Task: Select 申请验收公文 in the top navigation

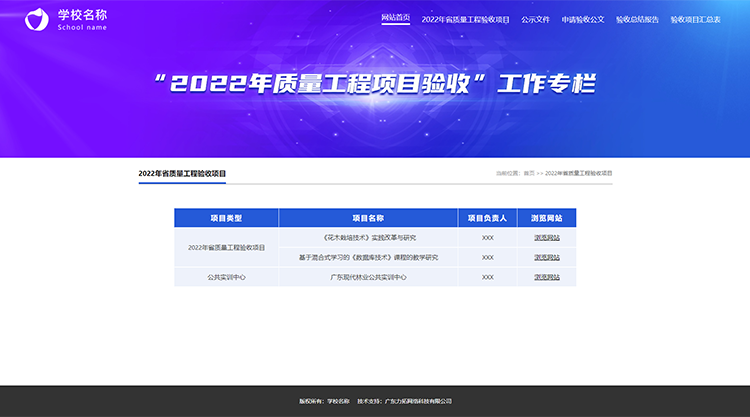Action: pyautogui.click(x=583, y=19)
